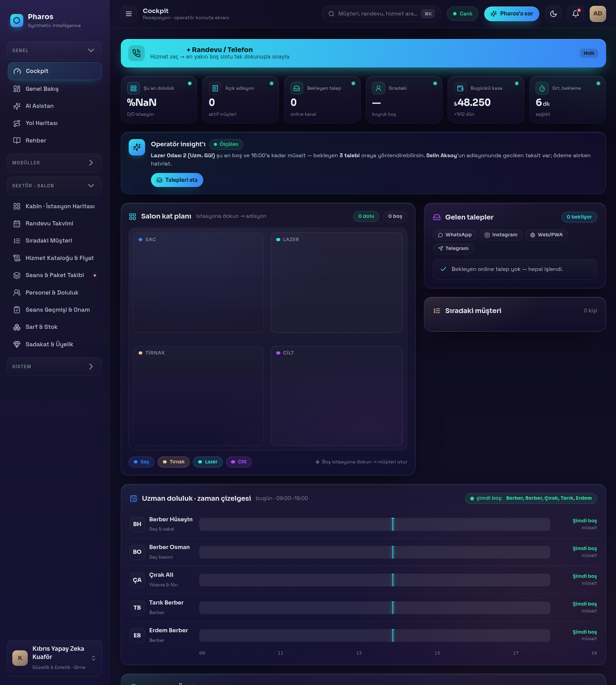This screenshot has width=616, height=685.
Task: Click the Sıradaki person icon
Action: pyautogui.click(x=378, y=88)
